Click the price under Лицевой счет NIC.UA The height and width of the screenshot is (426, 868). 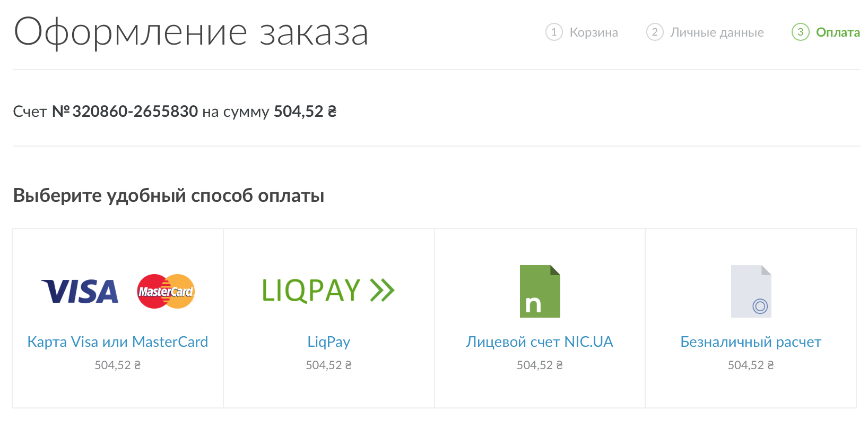(x=540, y=365)
